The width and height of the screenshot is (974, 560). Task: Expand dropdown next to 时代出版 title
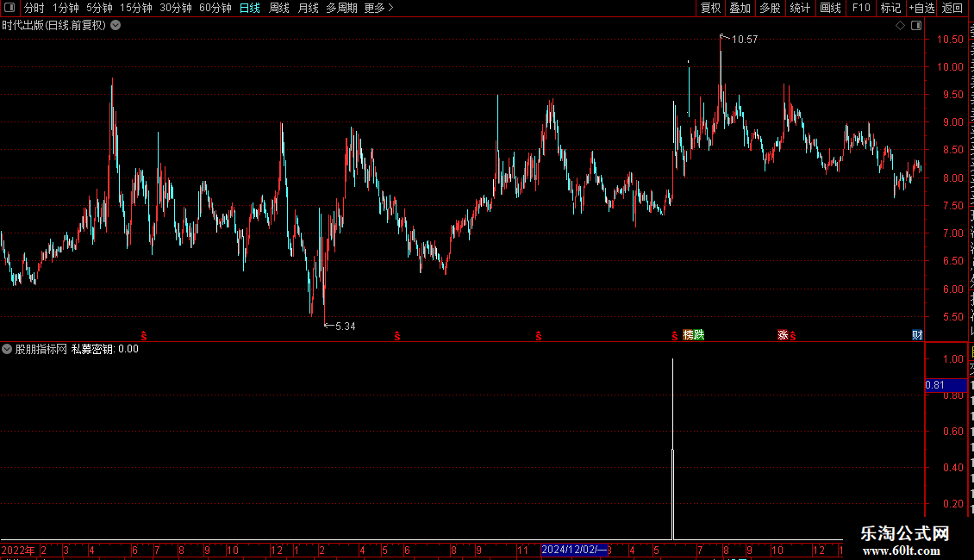tap(116, 26)
